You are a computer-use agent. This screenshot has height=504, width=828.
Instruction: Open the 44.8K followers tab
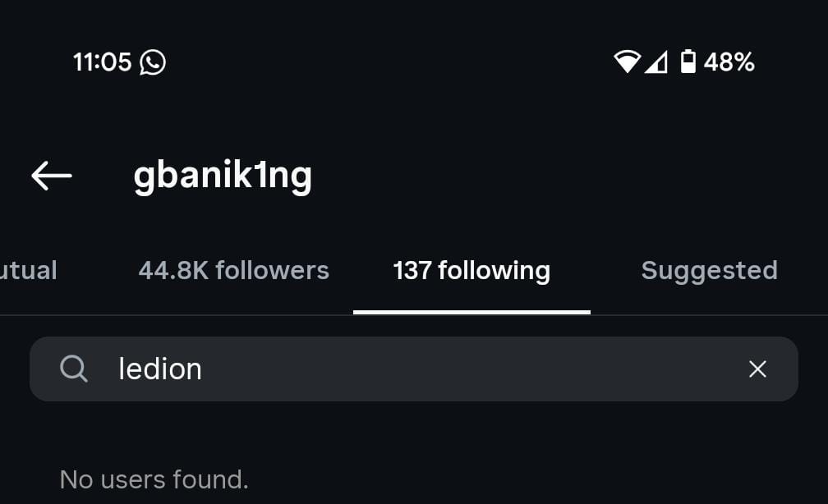coord(233,271)
